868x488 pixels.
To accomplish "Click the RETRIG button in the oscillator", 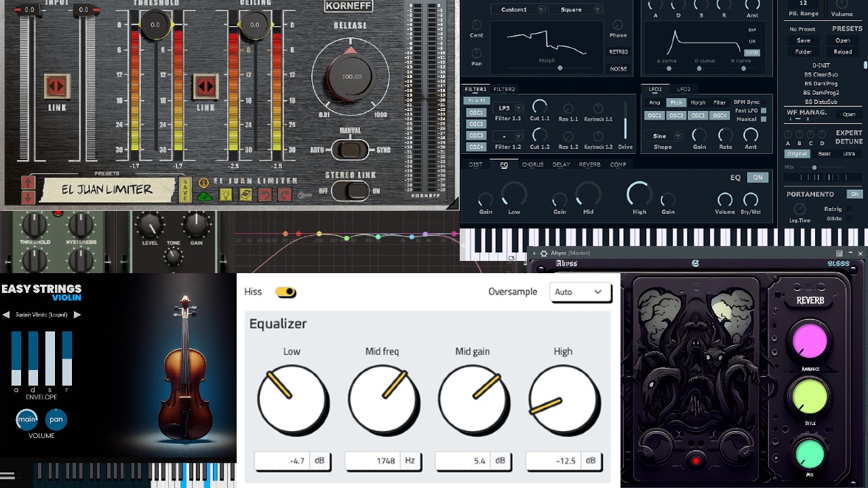I will pos(618,52).
